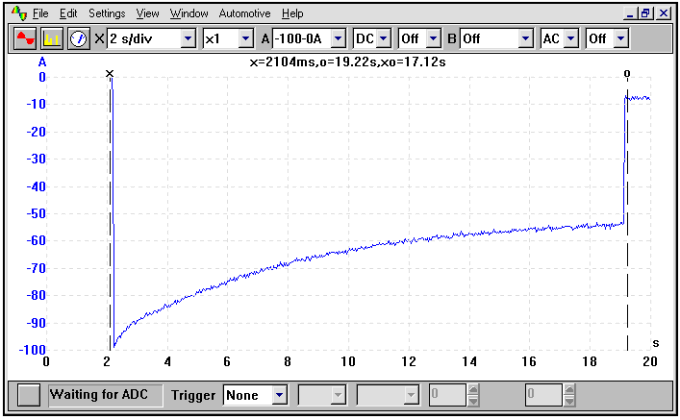Select the o cursor marker on graph
The height and width of the screenshot is (420, 680).
(627, 74)
